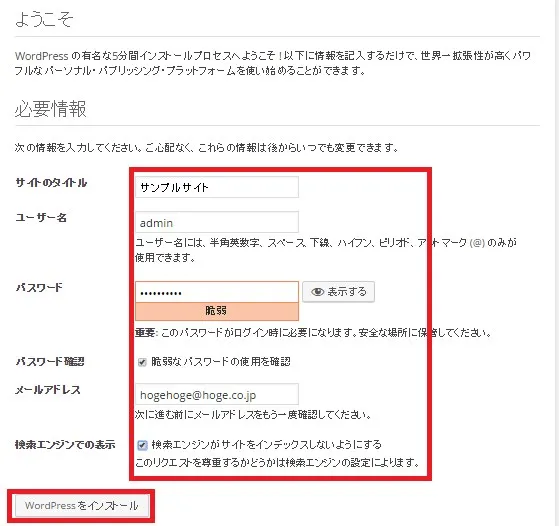Click the メールアドレス field with hogehoge@hoge.co.jp
Screen dimensions: 559x526
(x=217, y=394)
